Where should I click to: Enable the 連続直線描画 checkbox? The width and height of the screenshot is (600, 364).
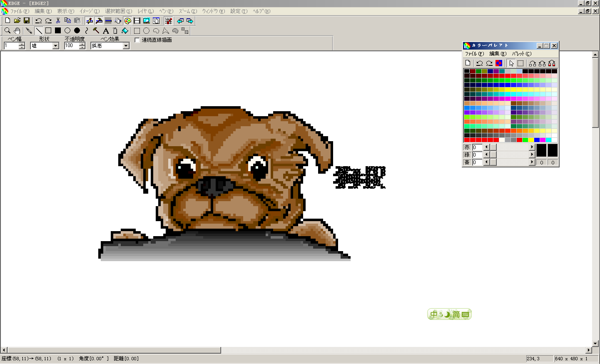click(137, 40)
